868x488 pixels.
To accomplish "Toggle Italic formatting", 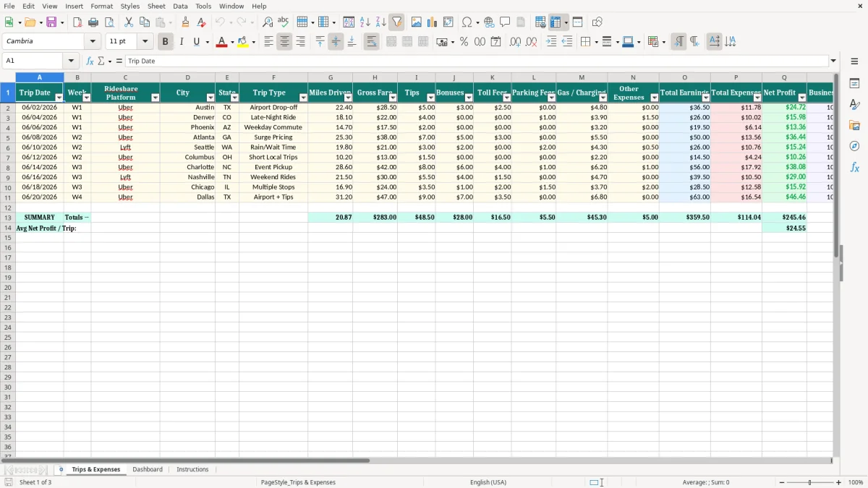I will click(x=182, y=42).
